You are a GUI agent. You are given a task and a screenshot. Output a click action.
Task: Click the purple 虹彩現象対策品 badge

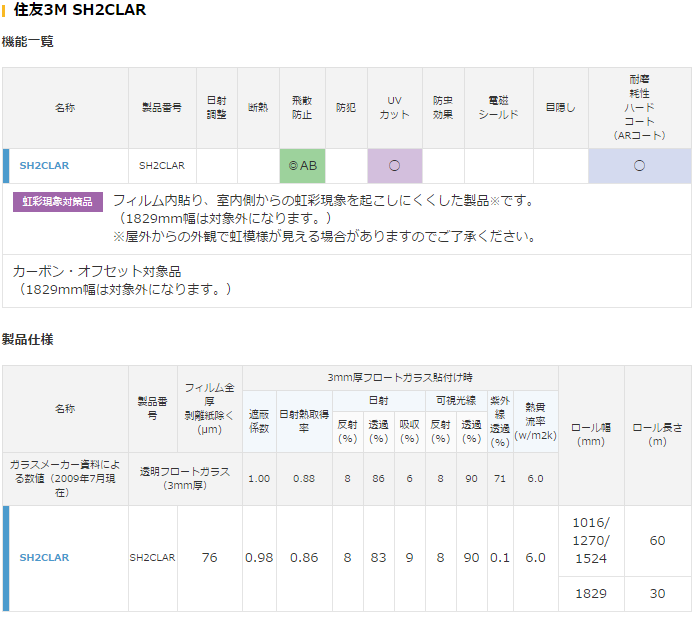(x=58, y=202)
